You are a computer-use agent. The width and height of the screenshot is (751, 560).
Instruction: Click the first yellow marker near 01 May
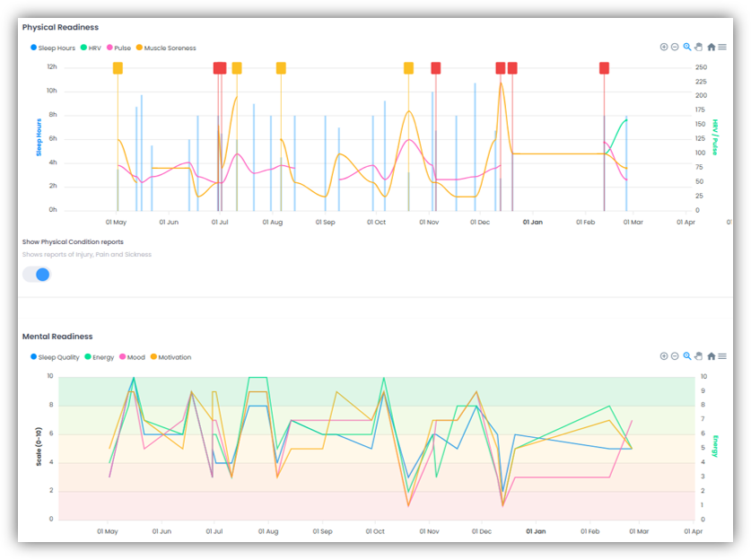(118, 68)
